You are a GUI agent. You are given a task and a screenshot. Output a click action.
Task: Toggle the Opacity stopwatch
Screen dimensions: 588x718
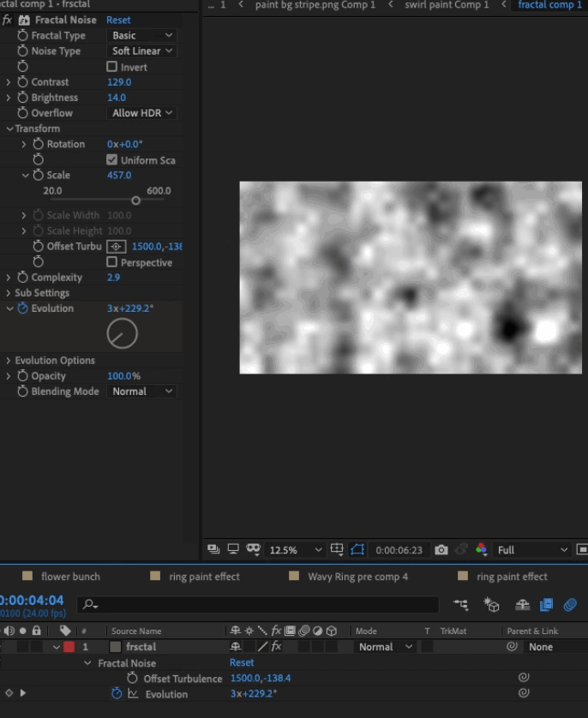[x=22, y=376]
